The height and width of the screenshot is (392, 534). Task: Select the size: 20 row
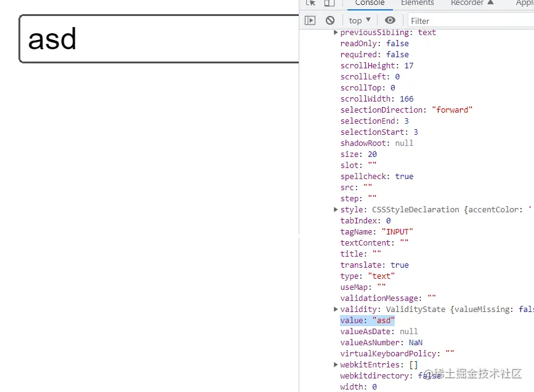(358, 154)
